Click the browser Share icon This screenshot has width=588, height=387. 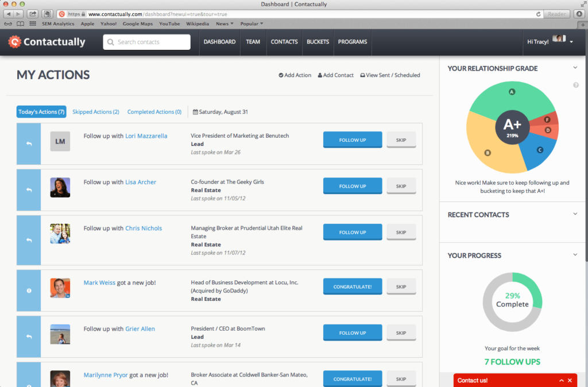[33, 14]
